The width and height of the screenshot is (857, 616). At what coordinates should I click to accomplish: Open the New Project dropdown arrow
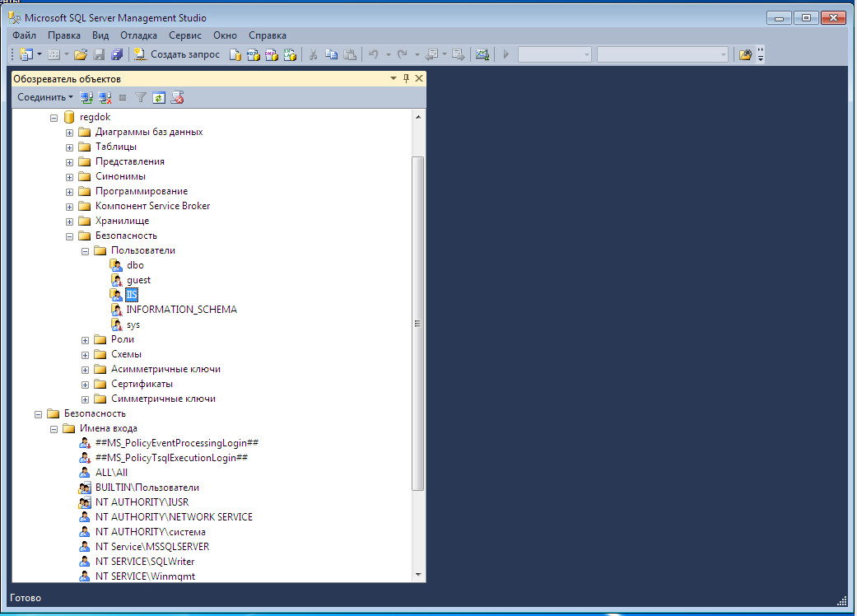click(40, 54)
